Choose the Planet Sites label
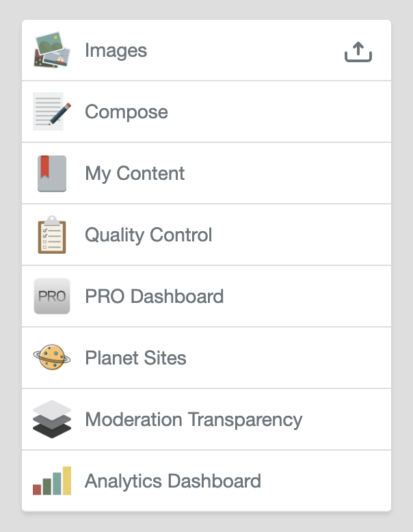 [x=135, y=358]
